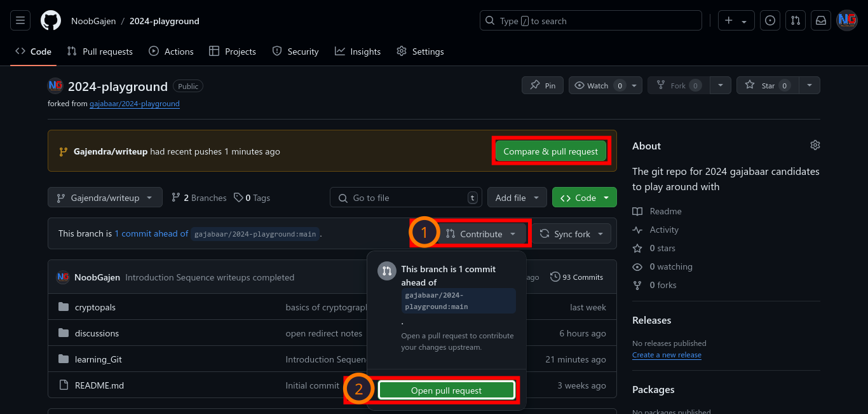Click the README.md file icon
Image resolution: width=868 pixels, height=414 pixels.
coord(64,385)
